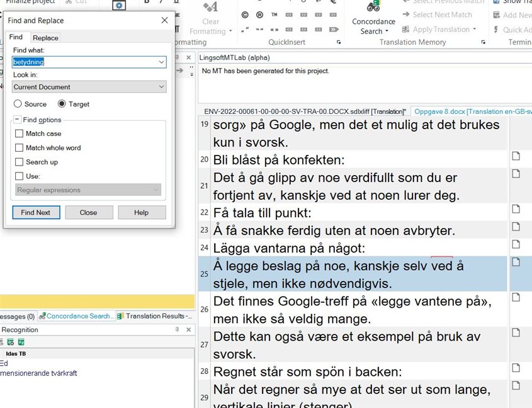Click Select Next Match arrow
Screen dimensions: 532x408
[x=406, y=14]
